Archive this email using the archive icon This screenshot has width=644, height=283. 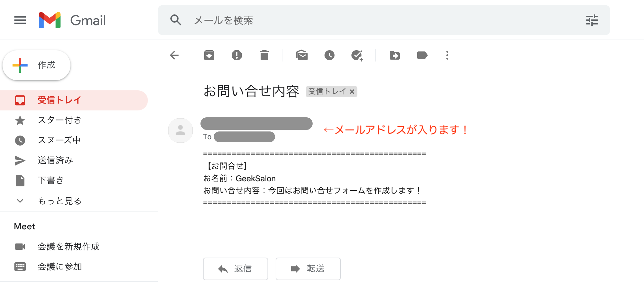[x=209, y=55]
